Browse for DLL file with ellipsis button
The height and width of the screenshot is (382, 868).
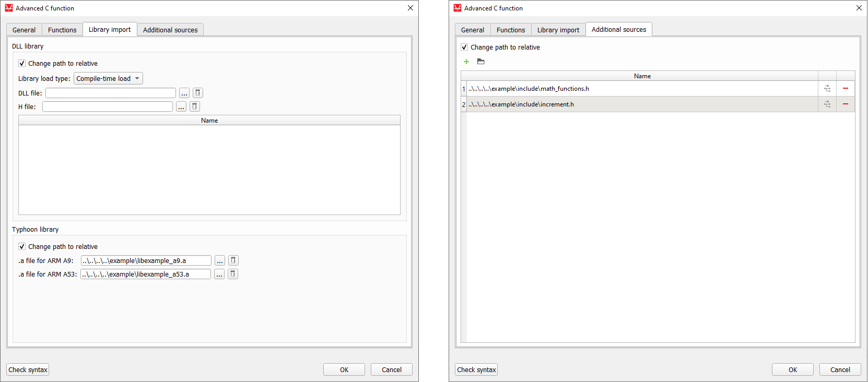point(184,93)
